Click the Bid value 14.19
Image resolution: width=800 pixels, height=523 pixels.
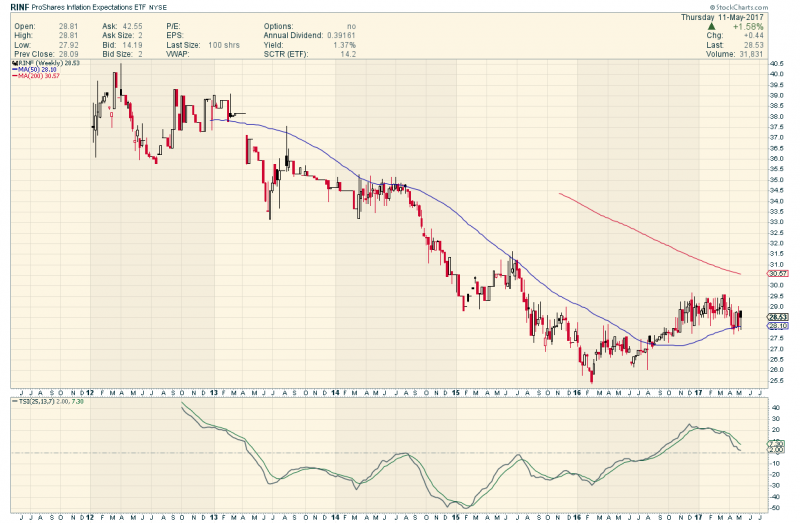(133, 45)
